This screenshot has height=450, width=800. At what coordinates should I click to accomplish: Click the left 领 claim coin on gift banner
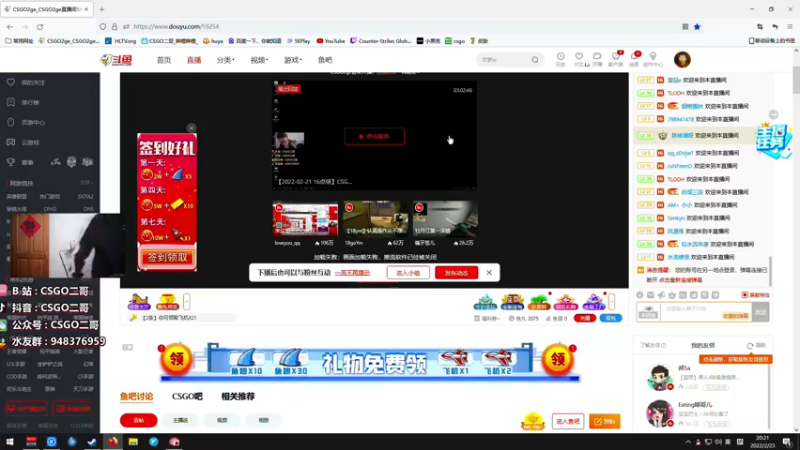point(176,360)
